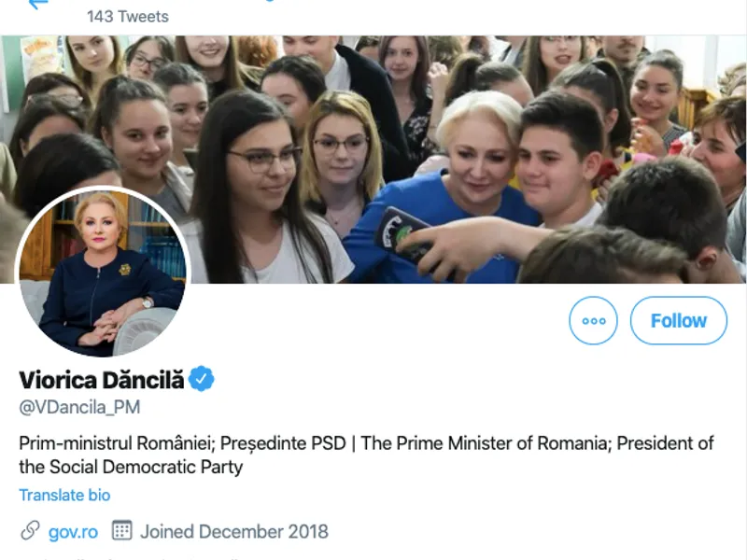The height and width of the screenshot is (560, 747).
Task: Click the Viorica Dăncilă display name
Action: tap(103, 379)
